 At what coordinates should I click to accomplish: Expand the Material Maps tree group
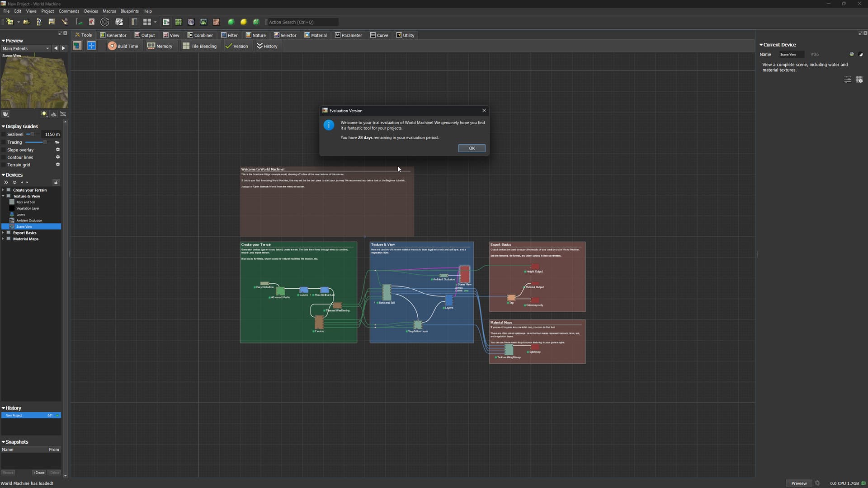3,239
